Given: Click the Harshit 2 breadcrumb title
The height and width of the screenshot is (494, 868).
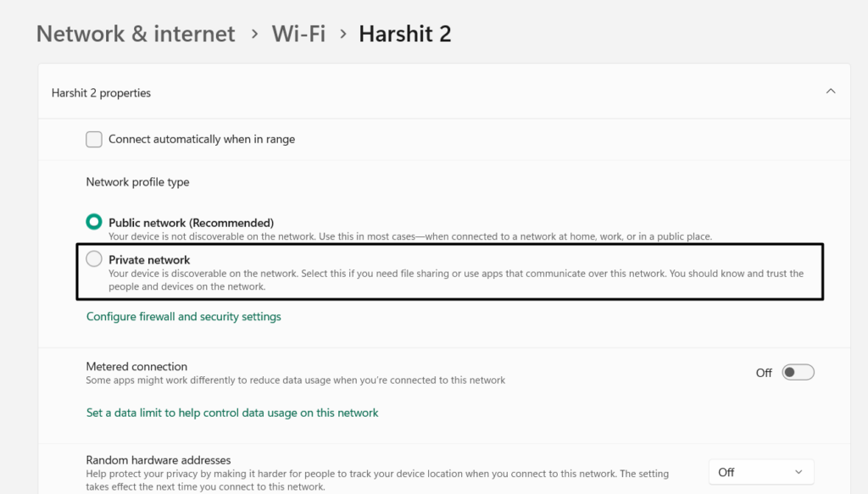Looking at the screenshot, I should 404,34.
